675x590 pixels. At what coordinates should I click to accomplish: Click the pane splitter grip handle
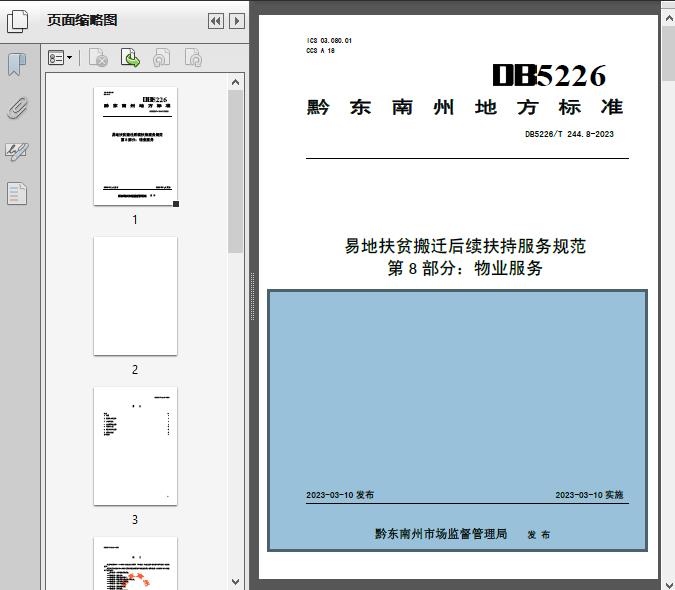pos(253,297)
